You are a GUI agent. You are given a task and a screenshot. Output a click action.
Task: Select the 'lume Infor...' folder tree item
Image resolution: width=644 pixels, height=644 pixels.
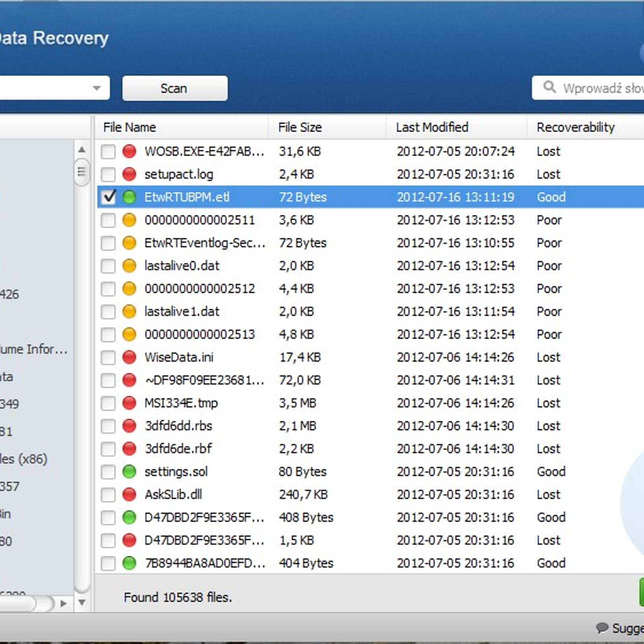click(x=34, y=349)
